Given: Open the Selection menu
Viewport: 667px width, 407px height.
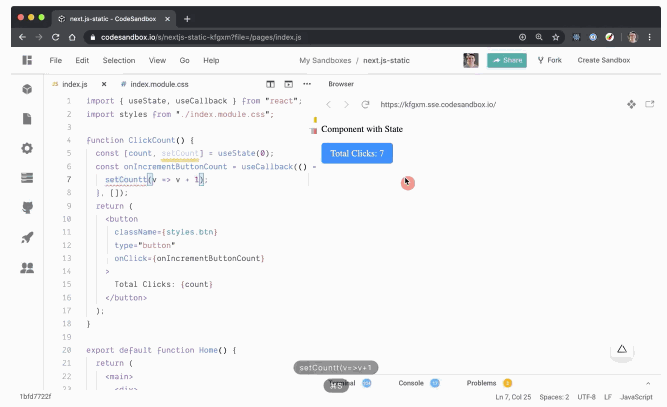Looking at the screenshot, I should (x=118, y=60).
